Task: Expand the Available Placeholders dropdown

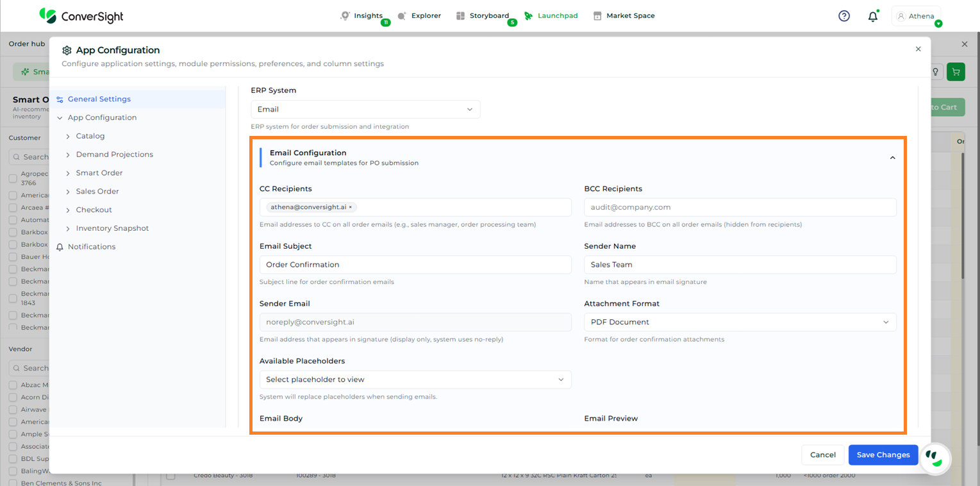Action: click(415, 380)
